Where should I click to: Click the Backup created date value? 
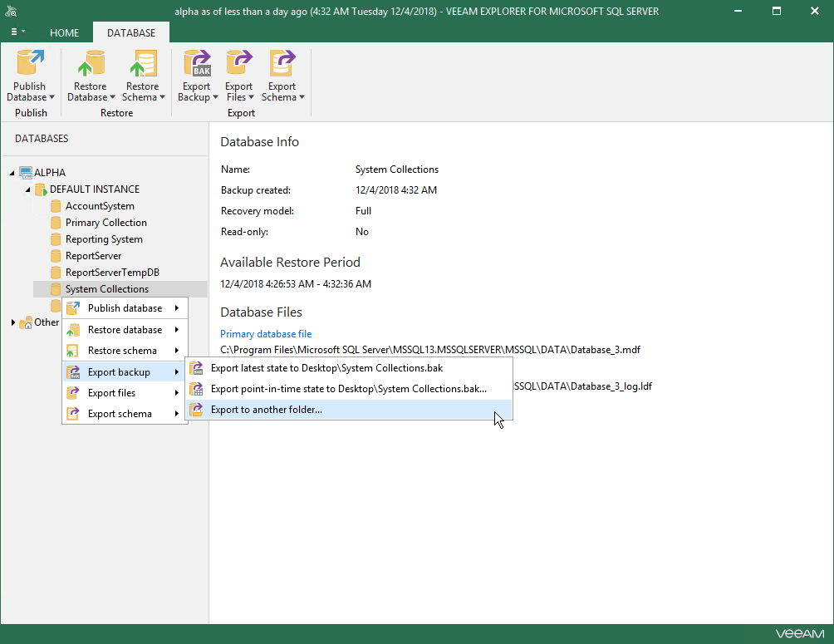pyautogui.click(x=396, y=190)
